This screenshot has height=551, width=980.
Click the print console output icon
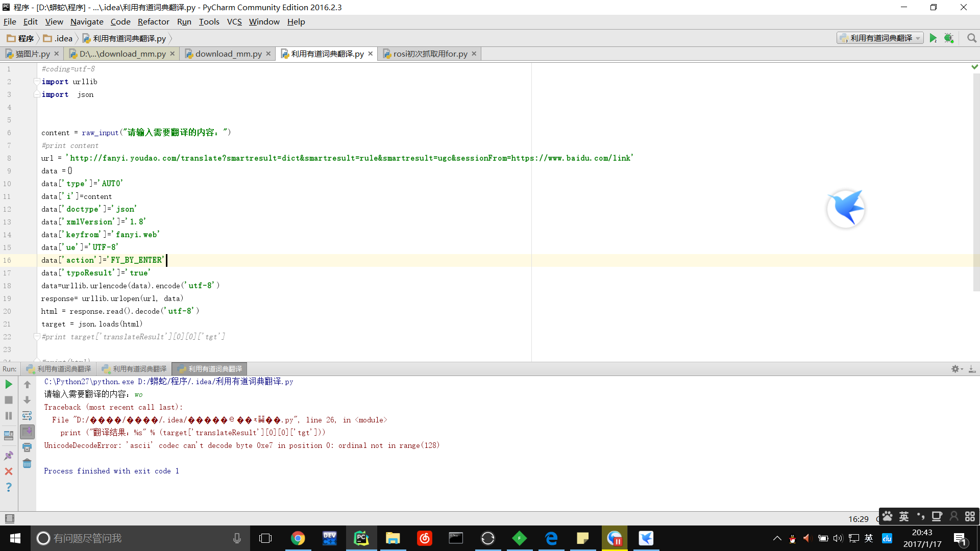click(x=27, y=447)
